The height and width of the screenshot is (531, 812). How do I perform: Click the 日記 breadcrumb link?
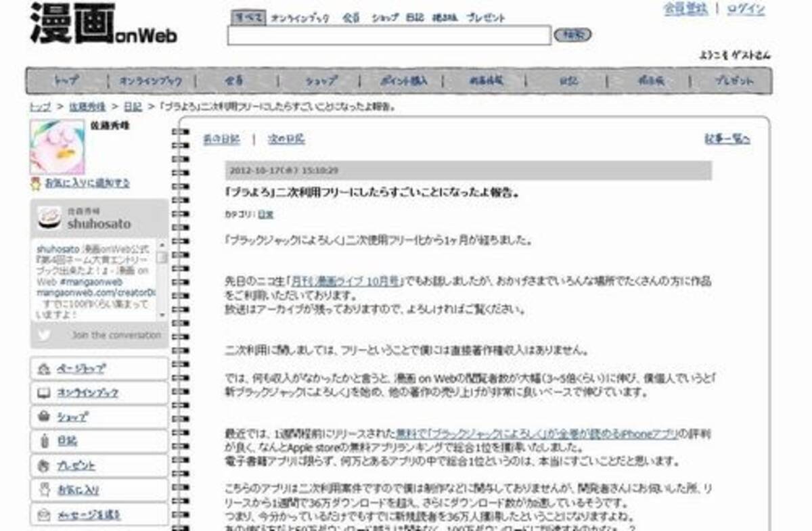[x=131, y=107]
